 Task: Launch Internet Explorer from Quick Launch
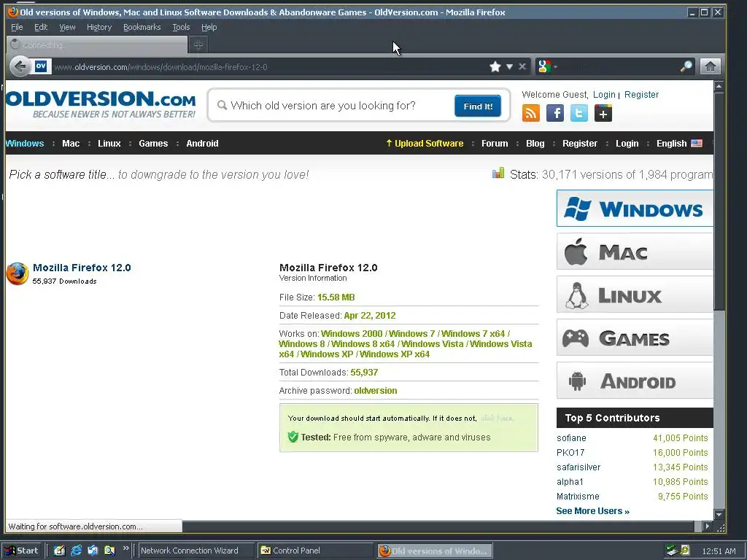[76, 551]
